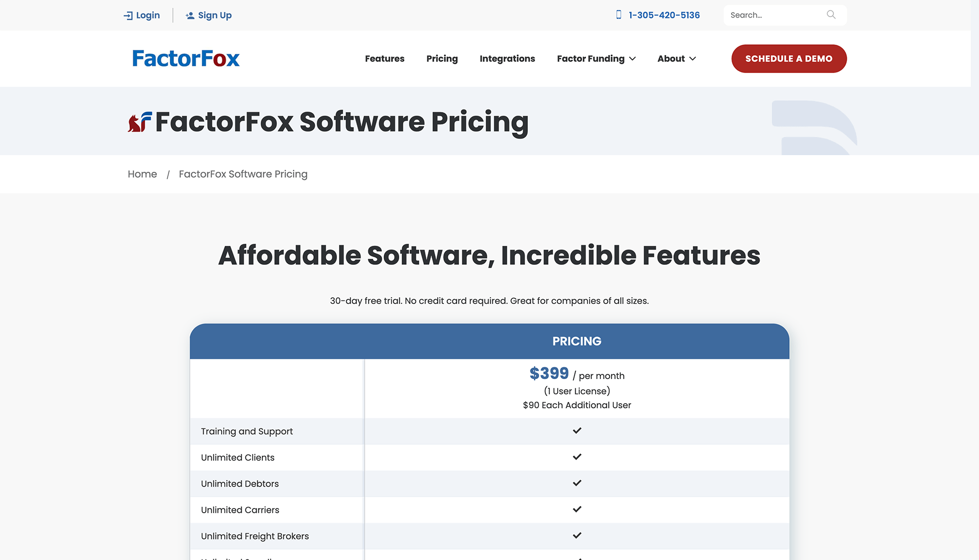The height and width of the screenshot is (560, 979).
Task: Open the Factor Funding menu label
Action: 591,59
